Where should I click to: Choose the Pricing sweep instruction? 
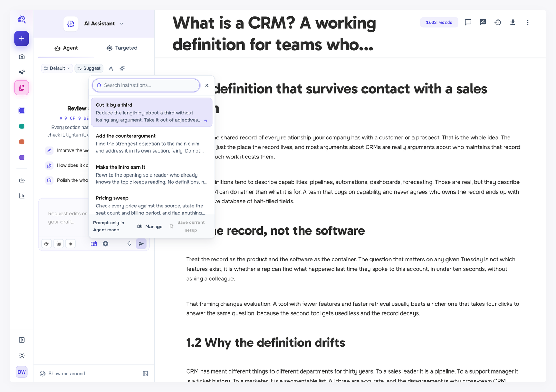click(152, 205)
